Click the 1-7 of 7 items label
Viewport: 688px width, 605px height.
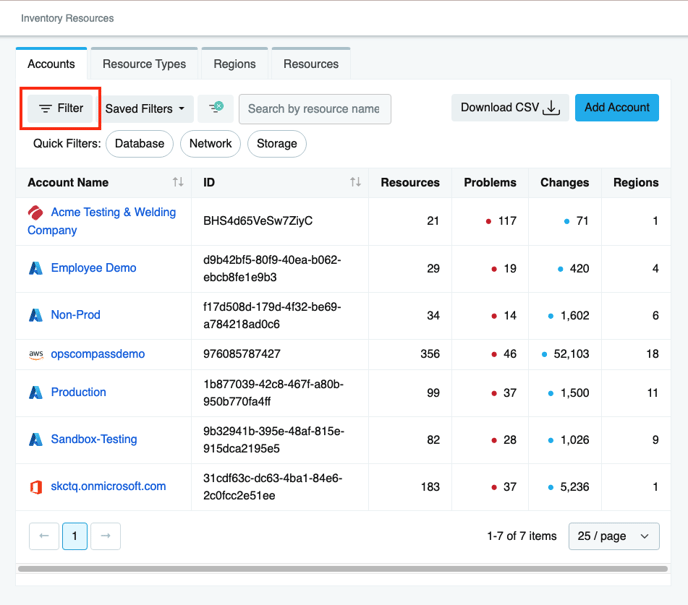pos(522,536)
